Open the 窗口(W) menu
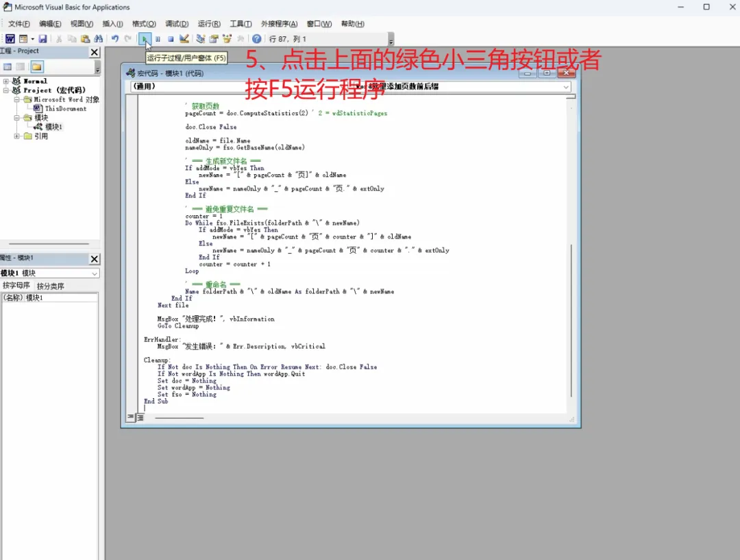Screen dimensions: 740x560 coord(319,23)
